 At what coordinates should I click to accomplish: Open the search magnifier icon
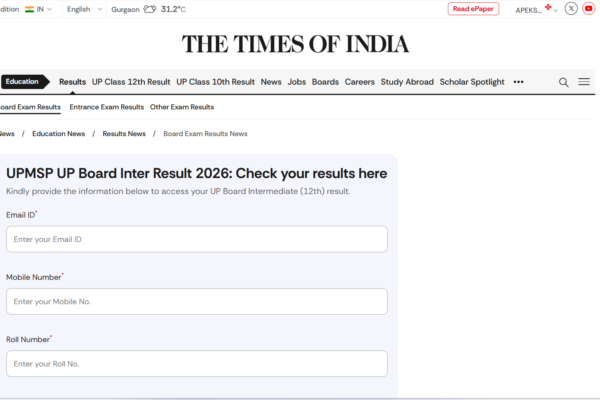coord(564,82)
